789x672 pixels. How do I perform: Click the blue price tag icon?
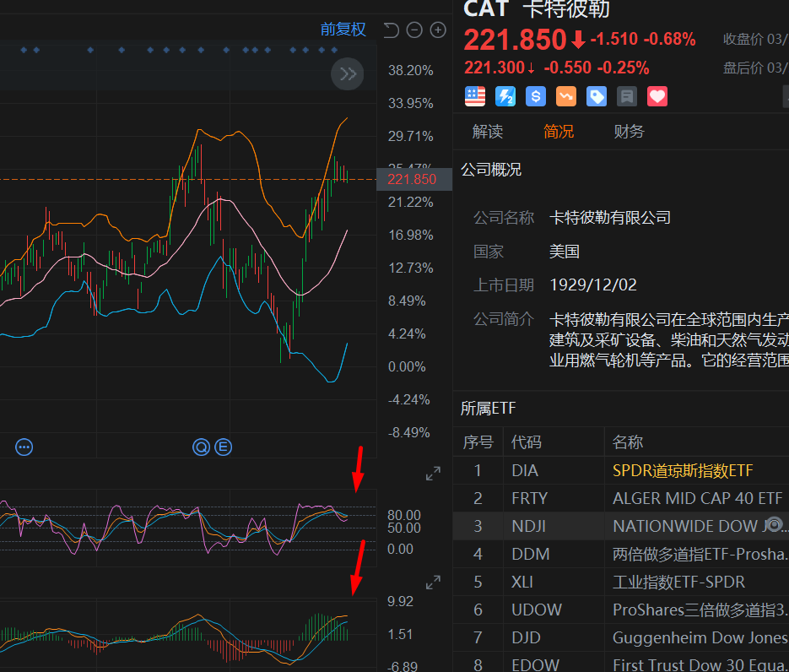point(597,96)
